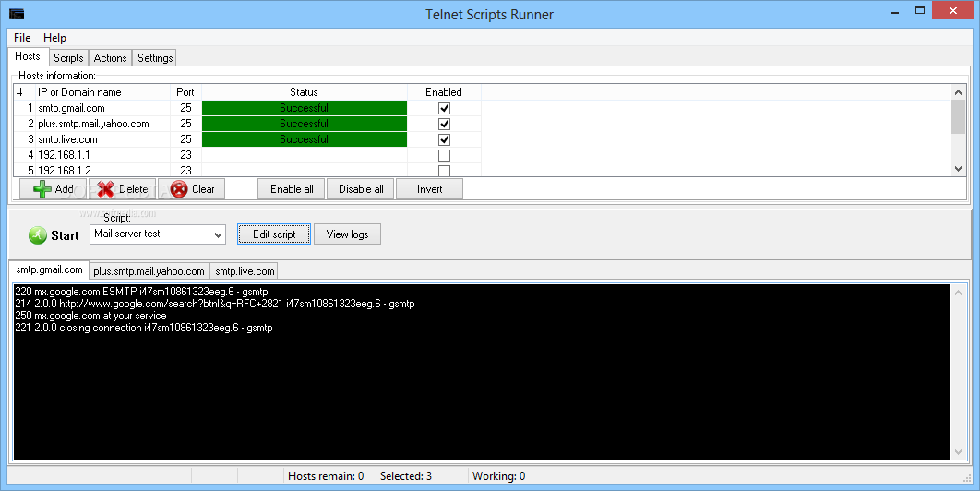Open the File menu
The image size is (980, 491).
(22, 38)
